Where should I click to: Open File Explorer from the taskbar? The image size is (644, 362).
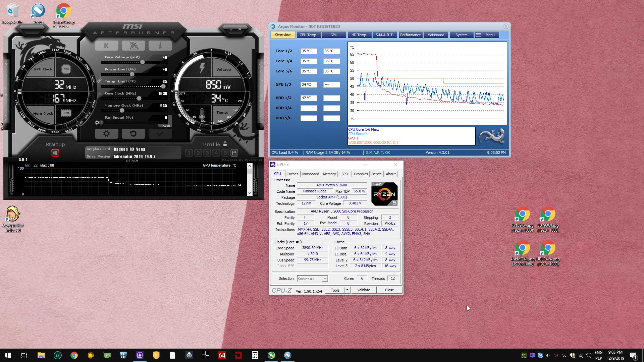[x=41, y=355]
